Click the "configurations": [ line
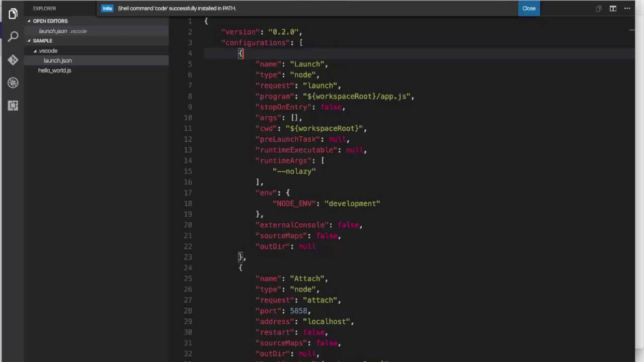 (x=262, y=43)
